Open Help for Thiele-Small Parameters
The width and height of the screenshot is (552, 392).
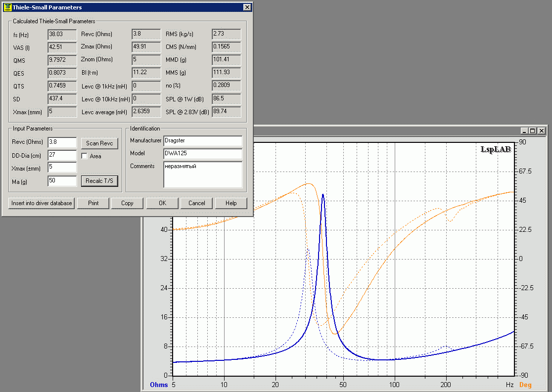click(x=230, y=203)
